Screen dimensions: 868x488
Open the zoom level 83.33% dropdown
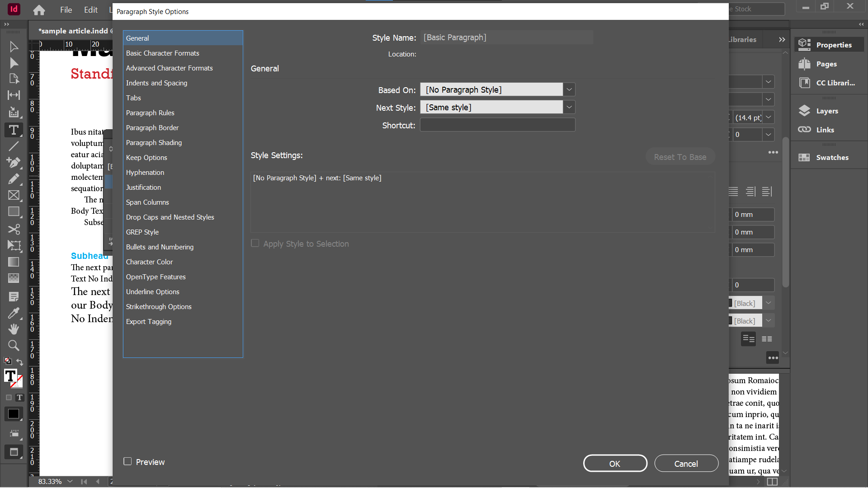(70, 482)
